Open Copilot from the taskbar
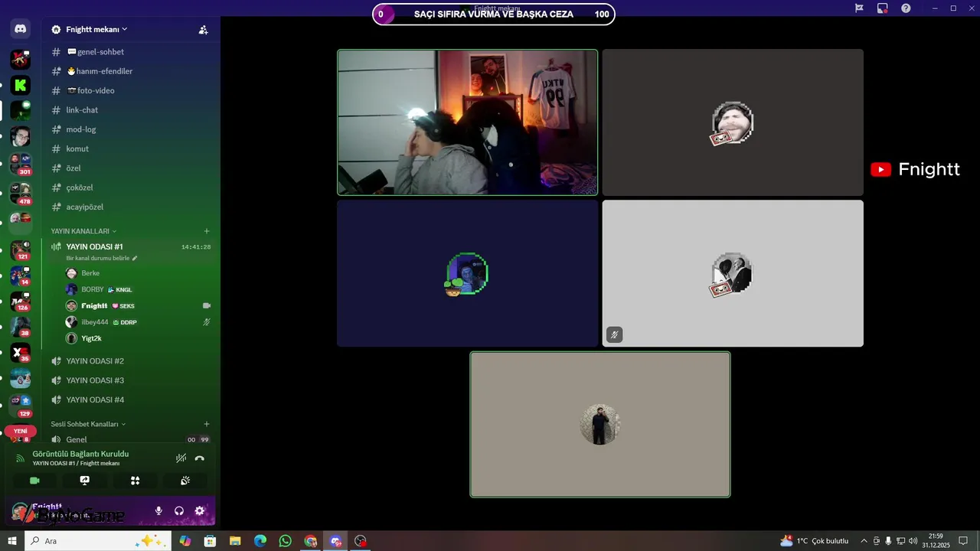This screenshot has width=980, height=551. (x=185, y=541)
